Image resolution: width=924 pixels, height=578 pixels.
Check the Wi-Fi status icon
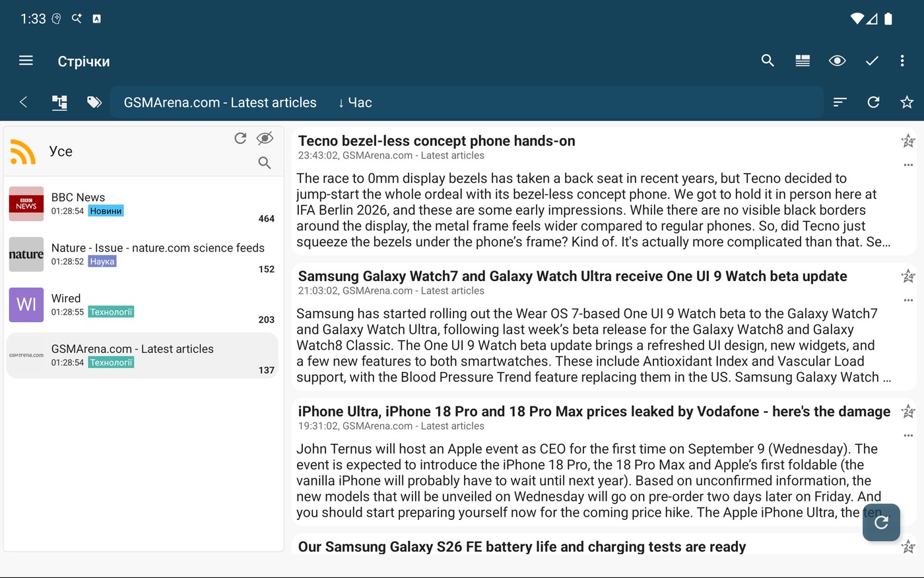tap(857, 18)
